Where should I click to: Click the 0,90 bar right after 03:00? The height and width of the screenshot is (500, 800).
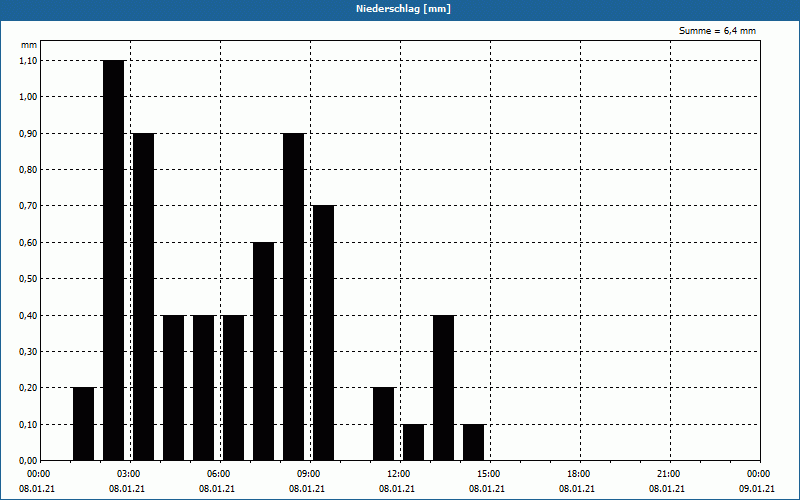tap(143, 297)
